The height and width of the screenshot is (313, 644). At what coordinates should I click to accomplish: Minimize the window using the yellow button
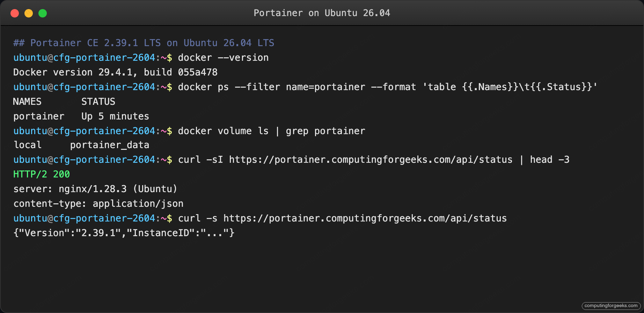[x=29, y=13]
